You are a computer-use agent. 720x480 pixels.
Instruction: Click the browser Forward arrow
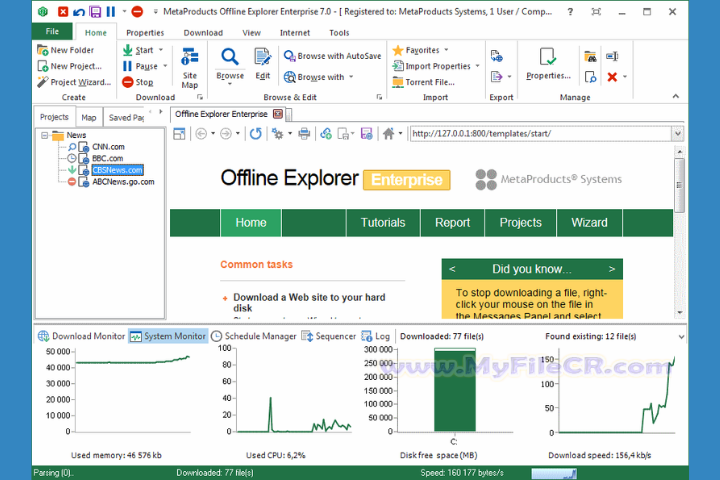pos(225,134)
